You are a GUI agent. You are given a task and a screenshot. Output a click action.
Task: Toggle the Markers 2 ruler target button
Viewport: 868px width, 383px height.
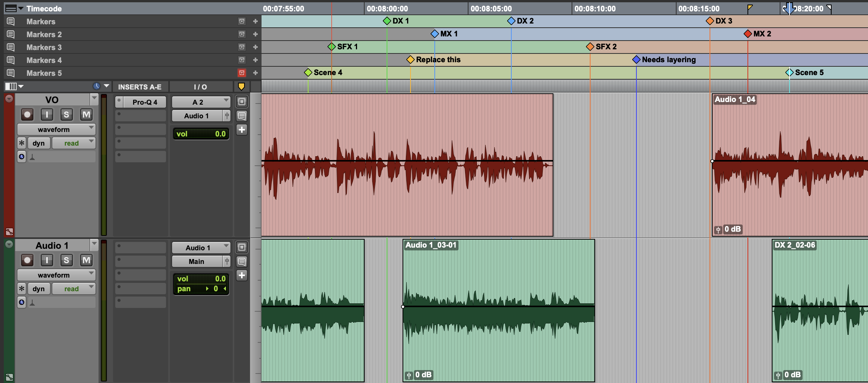pos(242,35)
